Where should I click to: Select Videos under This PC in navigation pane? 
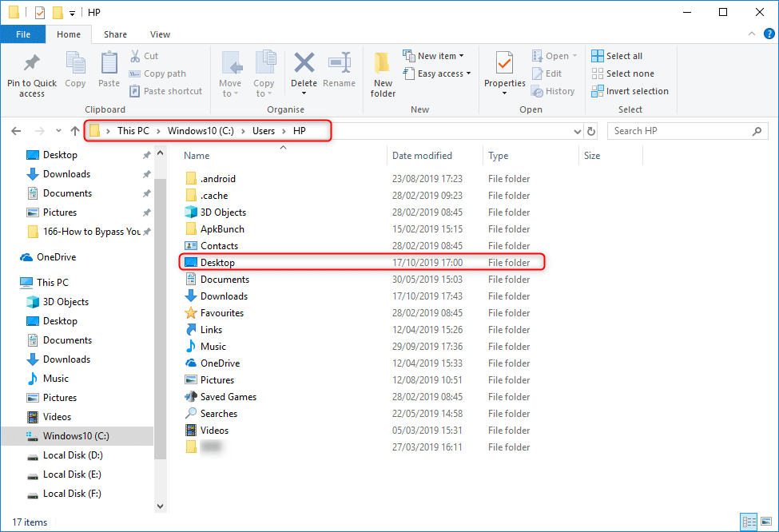pos(50,417)
